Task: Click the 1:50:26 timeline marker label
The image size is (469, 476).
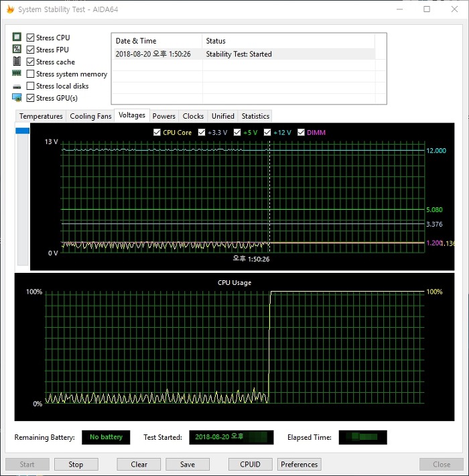Action: (x=251, y=259)
